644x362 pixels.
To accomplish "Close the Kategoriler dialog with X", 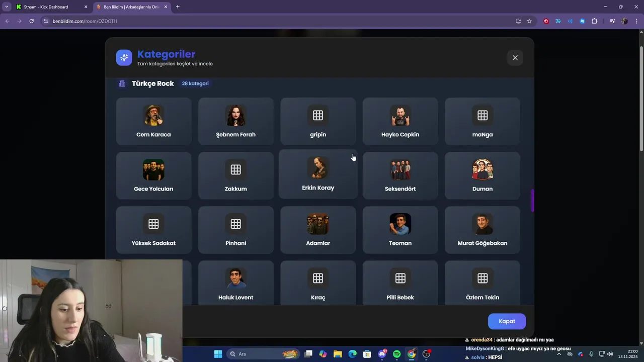I will 515,57.
